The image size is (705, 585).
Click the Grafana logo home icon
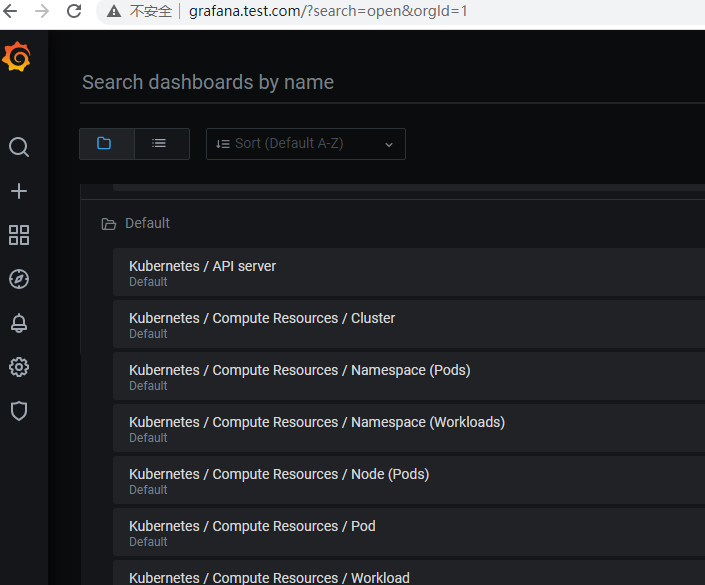[x=17, y=57]
